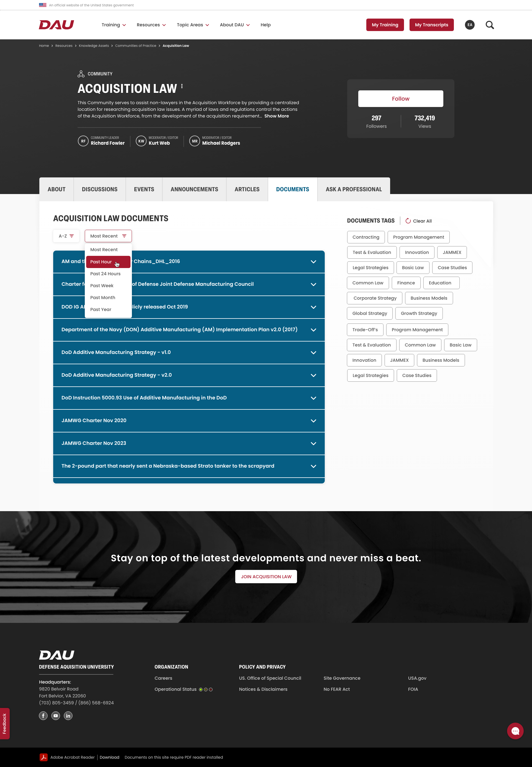Click the community icon above the title

pos(81,74)
